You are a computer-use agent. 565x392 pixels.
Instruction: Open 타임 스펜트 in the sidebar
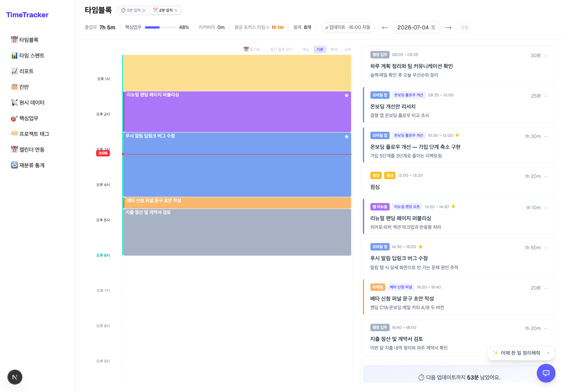click(37, 55)
